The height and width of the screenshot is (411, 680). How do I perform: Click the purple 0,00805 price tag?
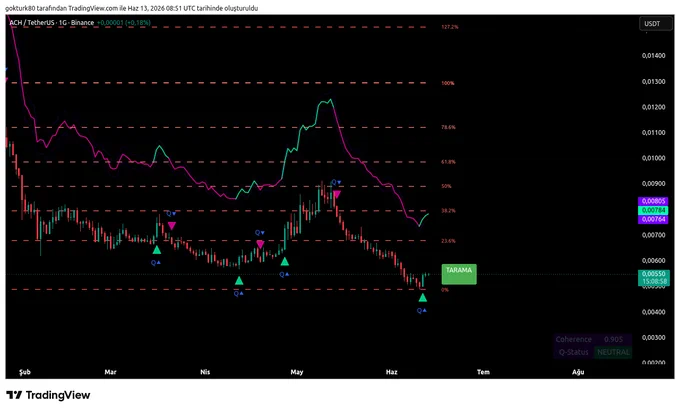[x=654, y=201]
